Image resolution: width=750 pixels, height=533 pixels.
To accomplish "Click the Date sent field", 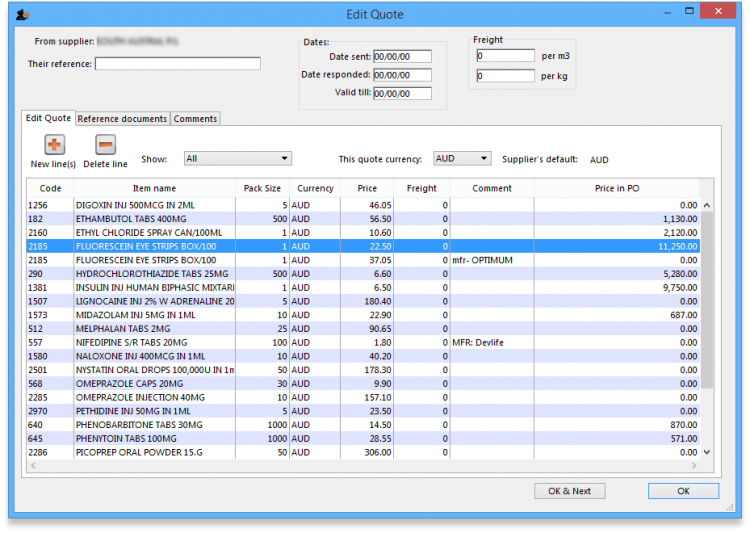I will pos(402,57).
